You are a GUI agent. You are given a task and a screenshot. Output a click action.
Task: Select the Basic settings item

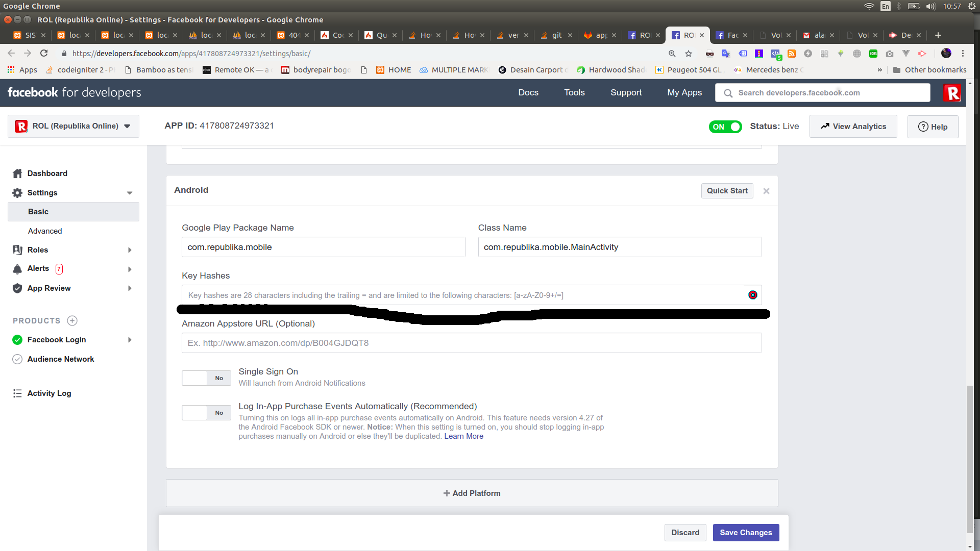point(73,212)
